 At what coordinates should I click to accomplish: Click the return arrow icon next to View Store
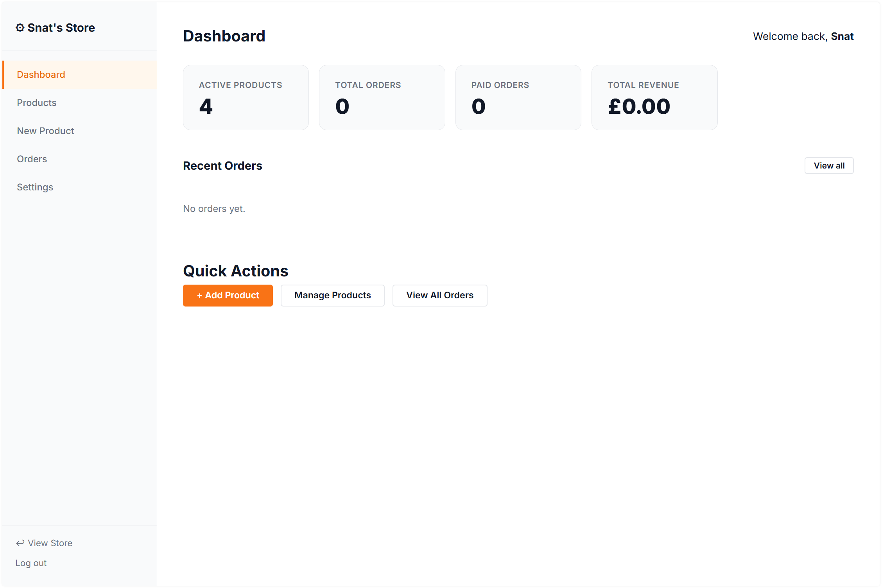[20, 543]
